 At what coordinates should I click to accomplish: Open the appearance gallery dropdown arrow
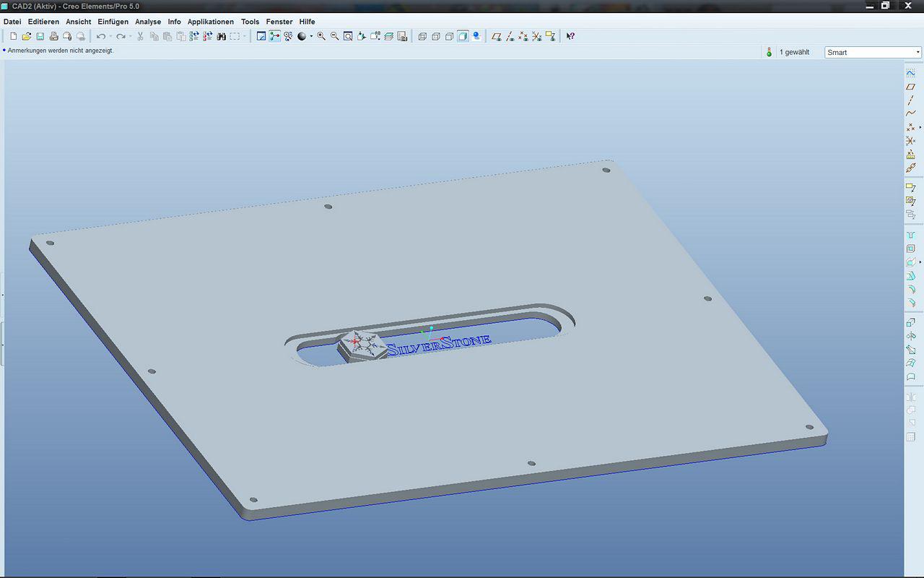(x=311, y=36)
